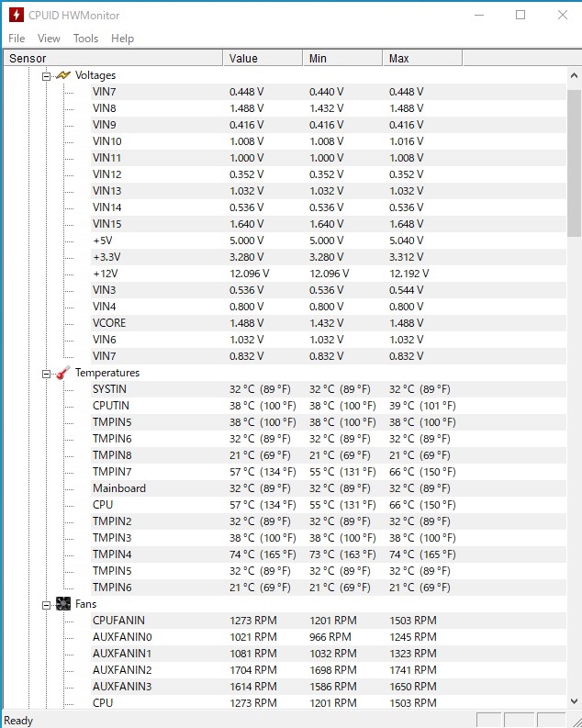The image size is (582, 728).
Task: Collapse the Voltages tree node
Action: coord(46,75)
